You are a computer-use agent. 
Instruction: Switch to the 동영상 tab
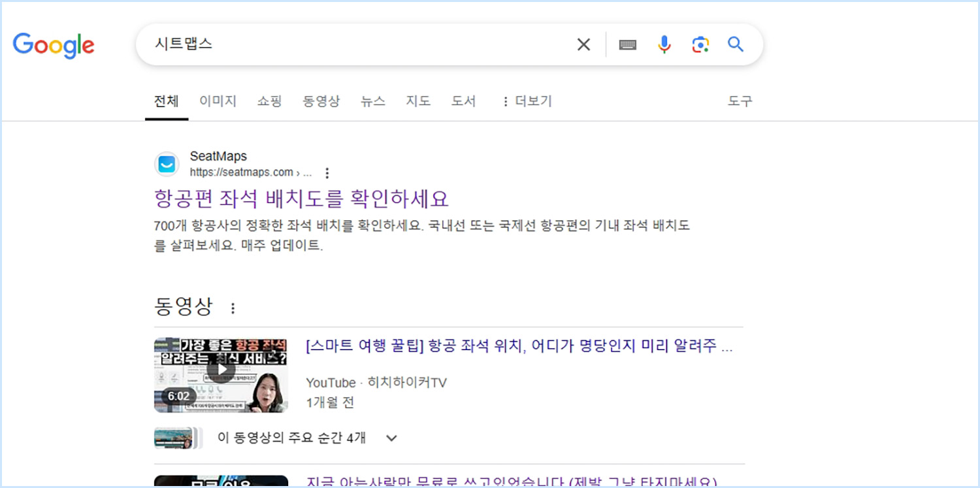point(321,101)
